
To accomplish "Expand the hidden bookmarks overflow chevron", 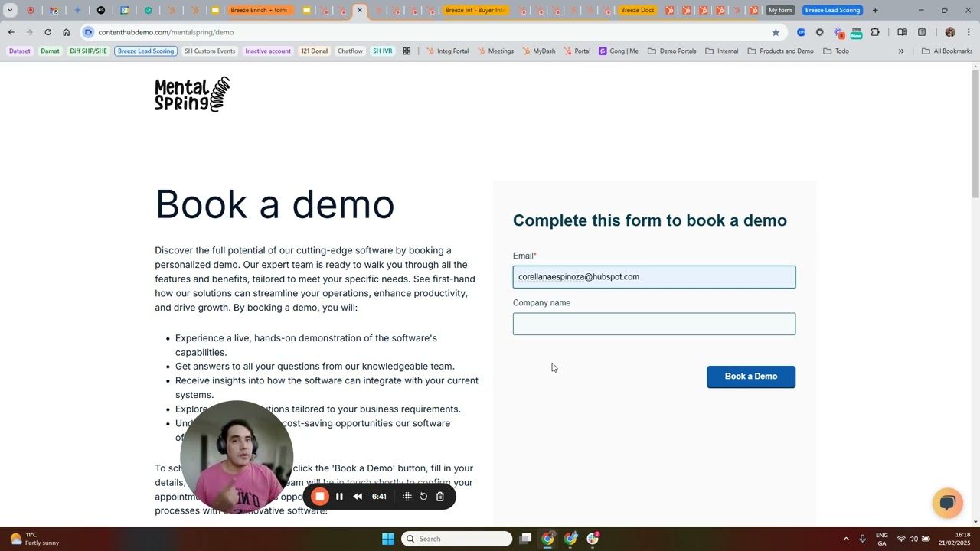I will click(901, 51).
